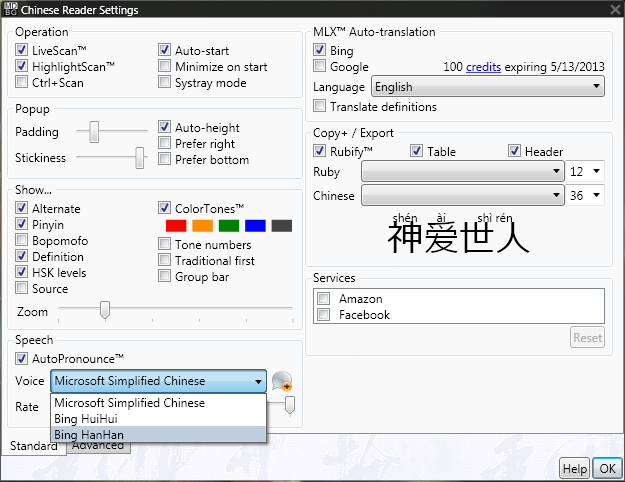Click the Padding slider handle
The height and width of the screenshot is (482, 625).
click(x=94, y=132)
